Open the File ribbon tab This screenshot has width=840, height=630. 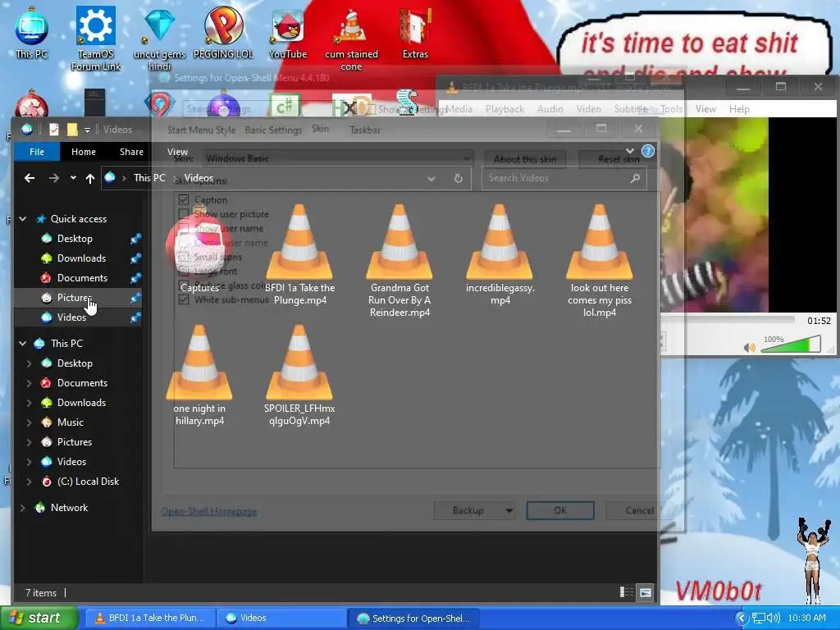point(37,152)
